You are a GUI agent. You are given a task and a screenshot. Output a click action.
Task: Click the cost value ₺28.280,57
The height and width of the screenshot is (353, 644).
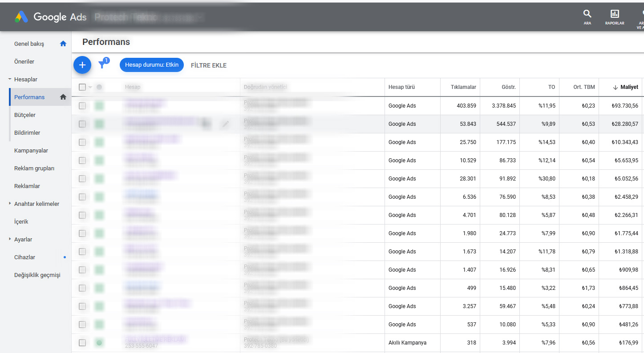click(625, 124)
